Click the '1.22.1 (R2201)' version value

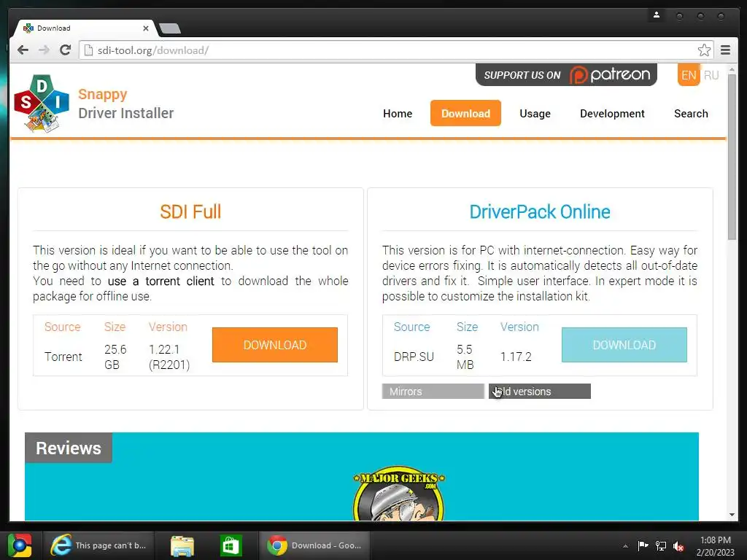[x=169, y=357]
